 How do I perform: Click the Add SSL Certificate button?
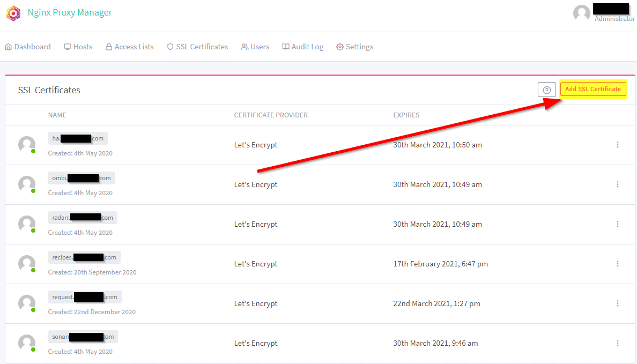coord(592,89)
